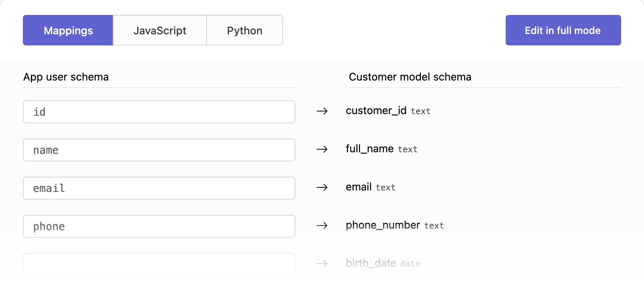The width and height of the screenshot is (644, 287).
Task: Click the arrow icon before phone_number
Action: click(322, 226)
